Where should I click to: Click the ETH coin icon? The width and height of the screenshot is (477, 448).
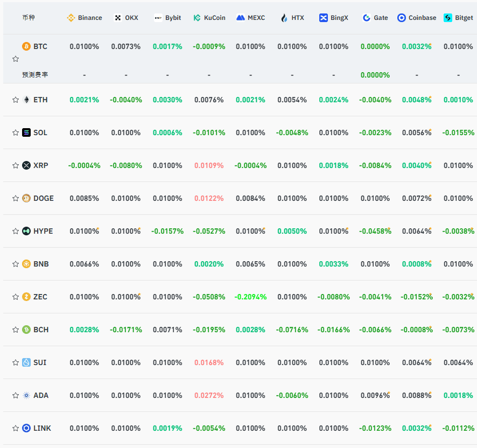(26, 100)
